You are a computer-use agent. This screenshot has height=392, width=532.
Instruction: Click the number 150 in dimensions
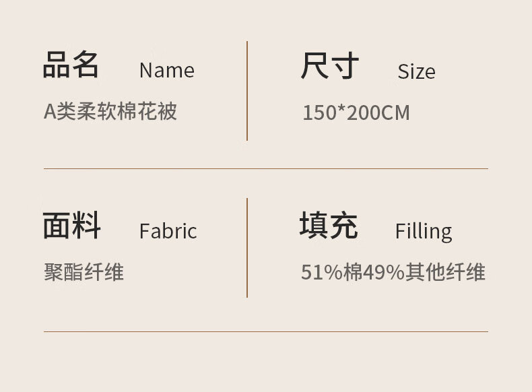click(x=319, y=112)
